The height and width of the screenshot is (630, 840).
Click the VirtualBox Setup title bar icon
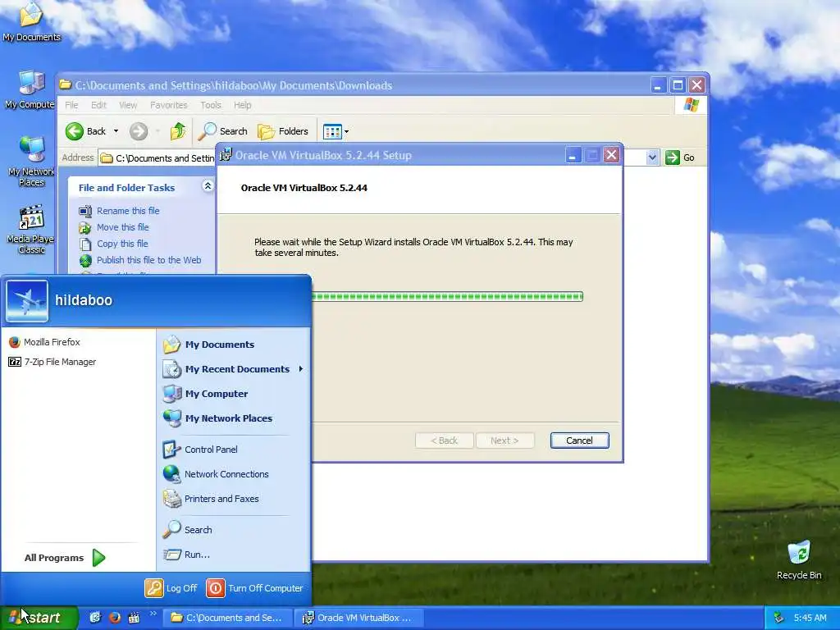pos(226,155)
